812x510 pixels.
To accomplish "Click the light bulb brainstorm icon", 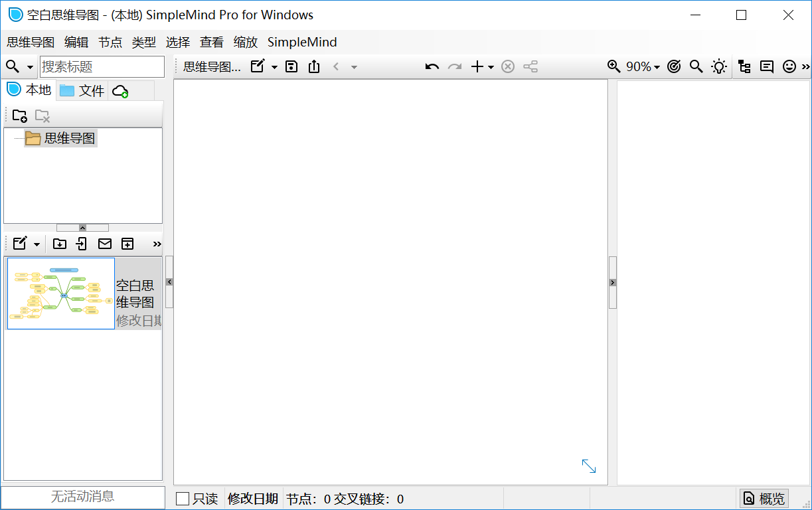I will 719,66.
